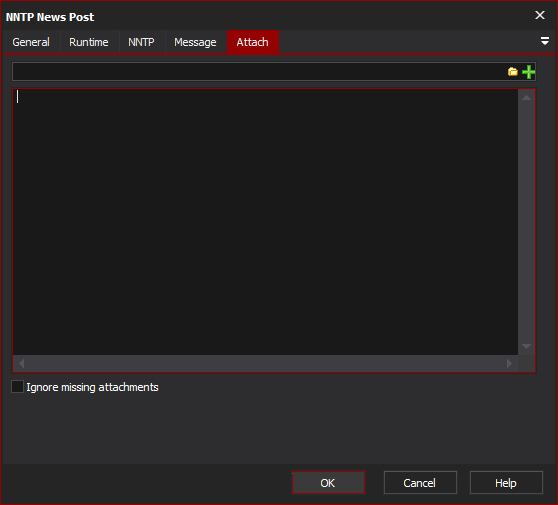Click inside the attachments list text area
Viewport: 558px width, 505px height.
[265, 221]
